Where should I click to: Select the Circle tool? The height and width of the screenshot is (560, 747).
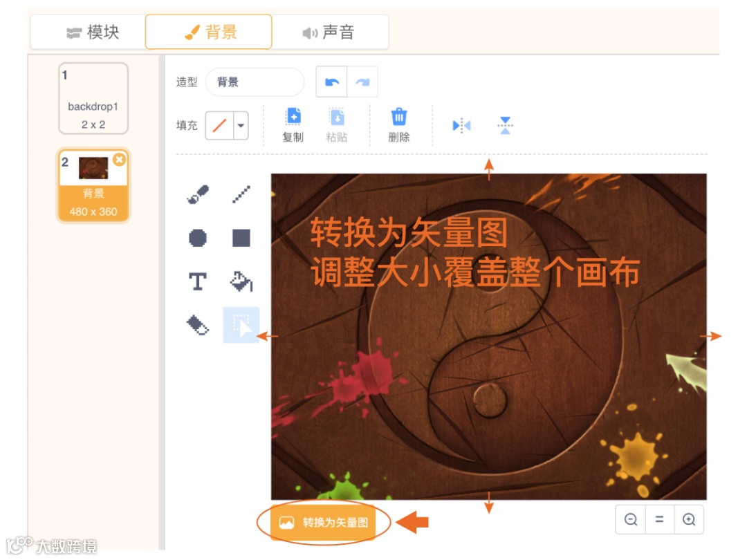[198, 238]
